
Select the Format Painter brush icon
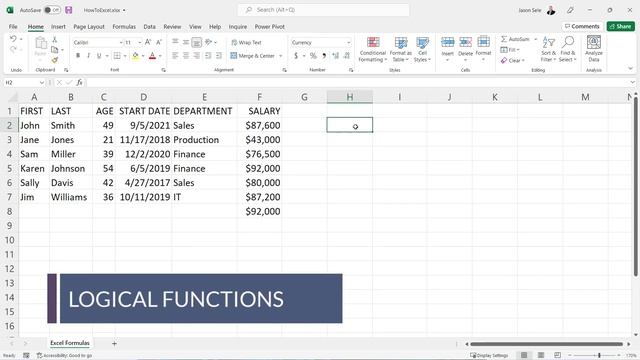click(x=55, y=60)
